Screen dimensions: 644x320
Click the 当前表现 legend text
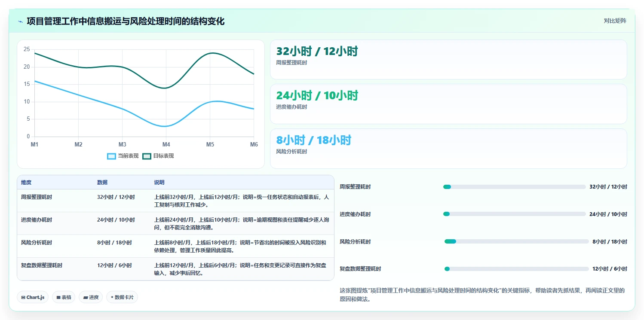[x=128, y=156]
